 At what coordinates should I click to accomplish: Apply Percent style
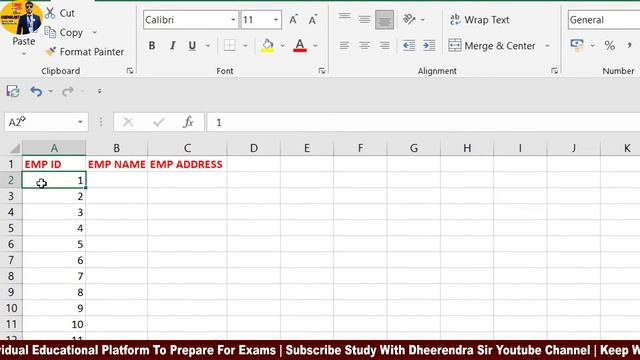click(610, 45)
